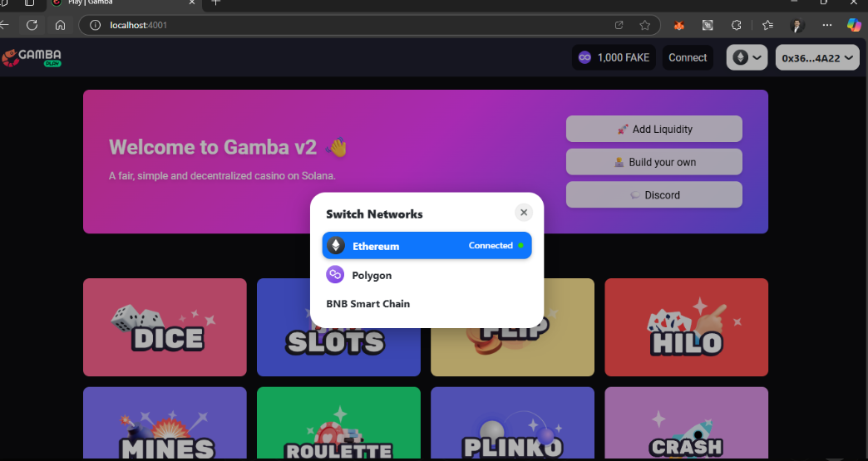
Task: Click the Connect button
Action: [x=688, y=57]
